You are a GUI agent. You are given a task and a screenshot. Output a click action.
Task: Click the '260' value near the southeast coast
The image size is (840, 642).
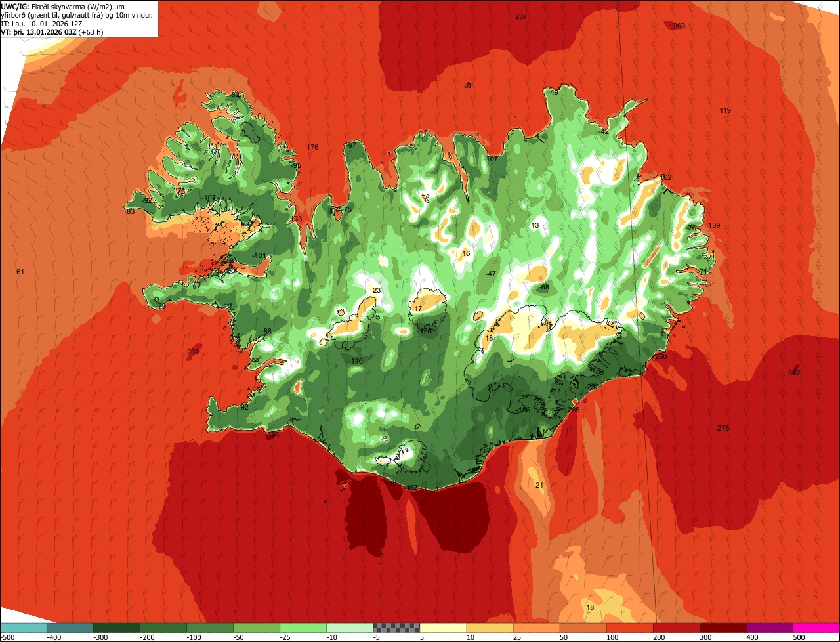(x=661, y=356)
